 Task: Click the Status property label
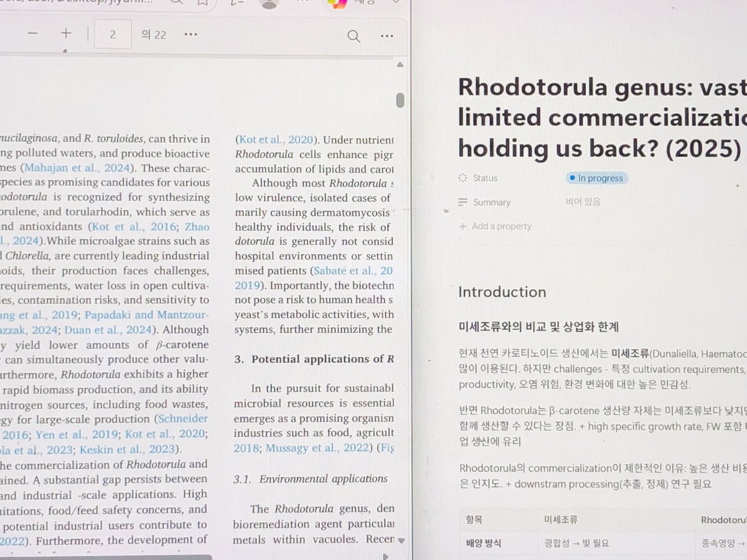click(486, 178)
